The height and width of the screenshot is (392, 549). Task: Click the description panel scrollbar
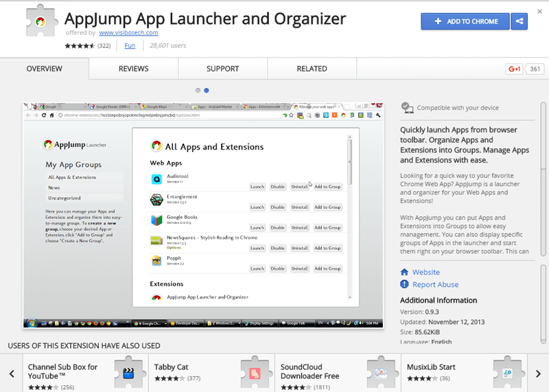click(543, 178)
